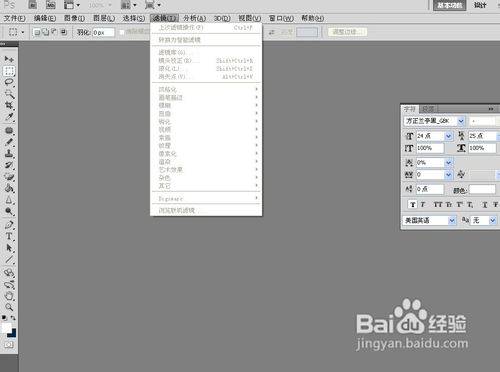Open the 文件(F) menu
This screenshot has height=372, width=500.
tap(15, 18)
